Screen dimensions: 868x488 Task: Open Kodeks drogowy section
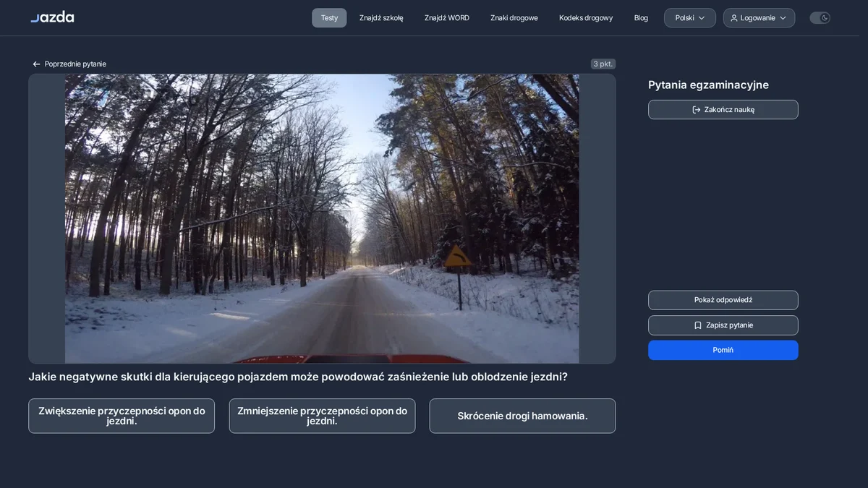coord(586,18)
